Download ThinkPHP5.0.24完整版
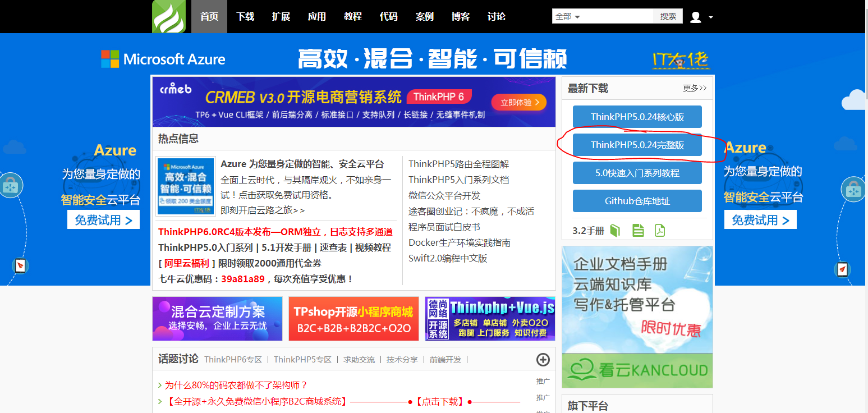The image size is (868, 413). 637,145
